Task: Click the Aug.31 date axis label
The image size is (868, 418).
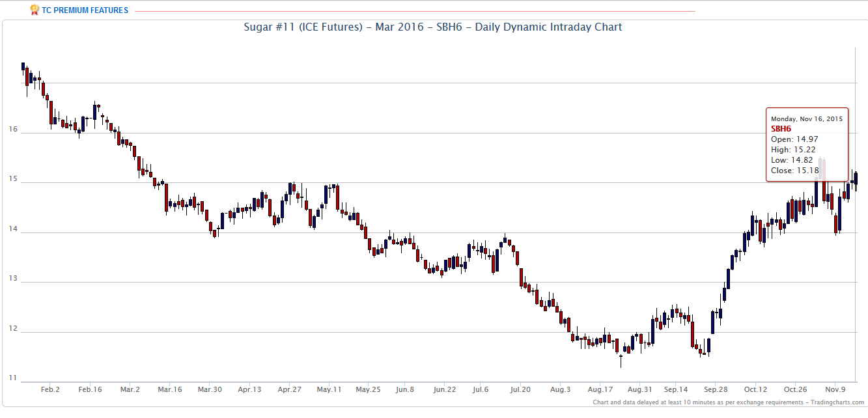Action: pos(640,390)
